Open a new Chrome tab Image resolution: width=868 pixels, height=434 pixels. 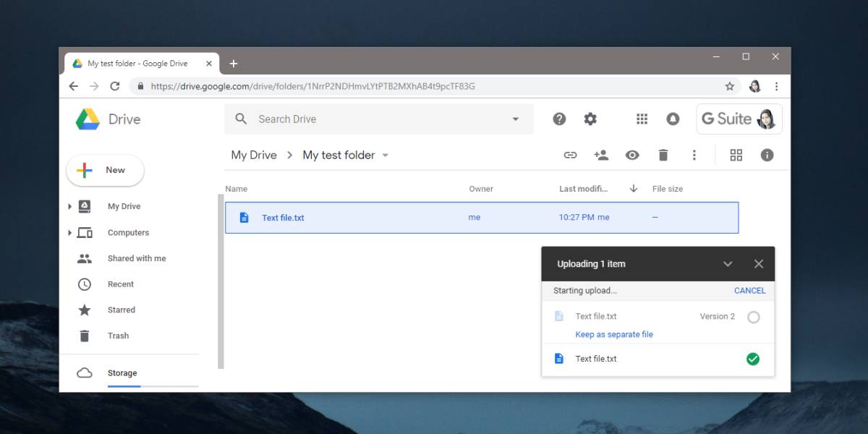(x=233, y=64)
